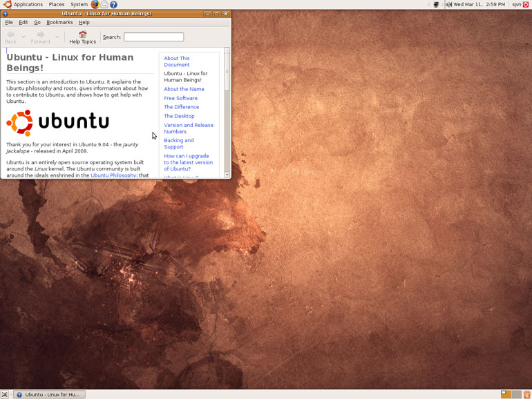The height and width of the screenshot is (399, 532).
Task: Open the About This Document link
Action: tap(177, 61)
